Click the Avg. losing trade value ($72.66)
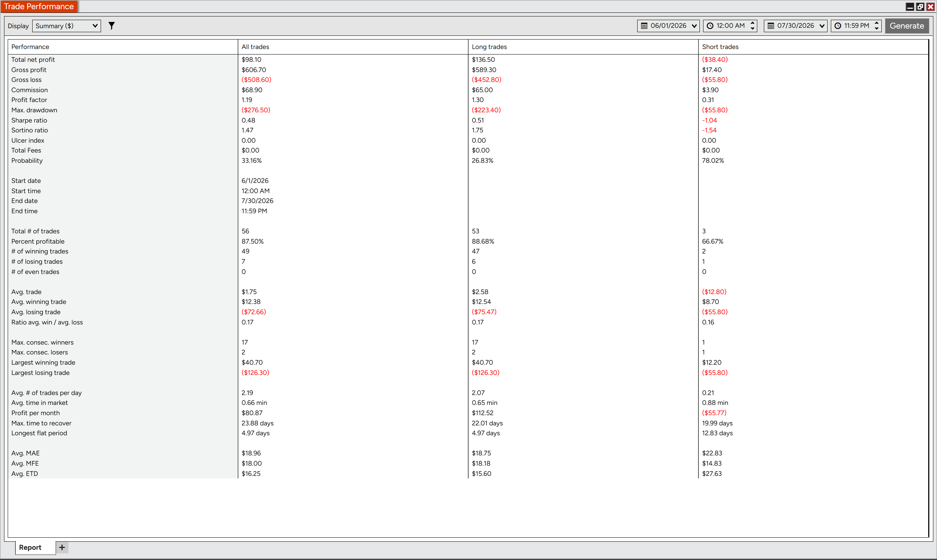Image resolution: width=937 pixels, height=560 pixels. 254,312
